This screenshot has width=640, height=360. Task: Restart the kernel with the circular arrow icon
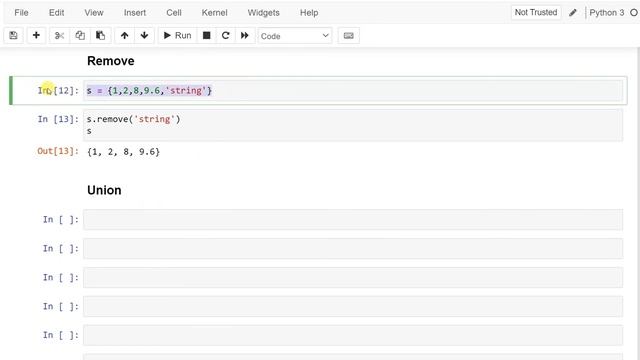coord(225,36)
